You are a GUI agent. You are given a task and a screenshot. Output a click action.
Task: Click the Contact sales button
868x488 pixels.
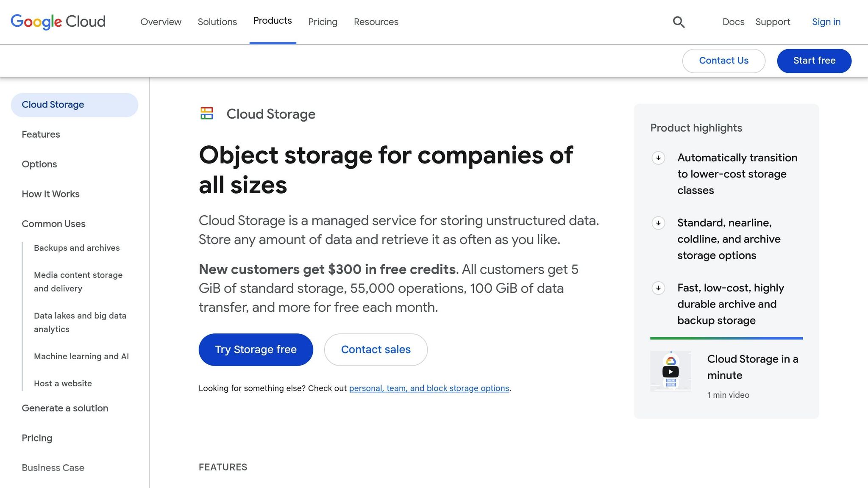(376, 349)
